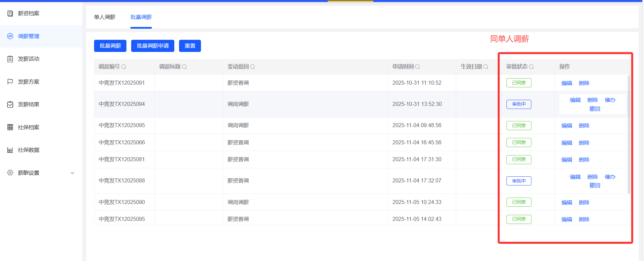The height and width of the screenshot is (261, 644).
Task: Click the blue 批量调薪 button
Action: pos(110,46)
